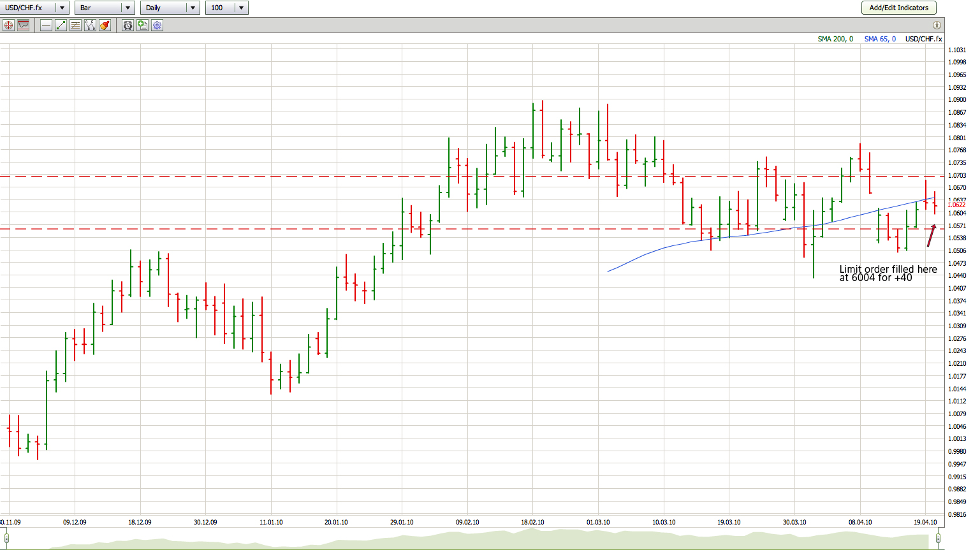Screen dimensions: 980x550
Task: Click the Add/Edit Indicators button
Action: 898,8
